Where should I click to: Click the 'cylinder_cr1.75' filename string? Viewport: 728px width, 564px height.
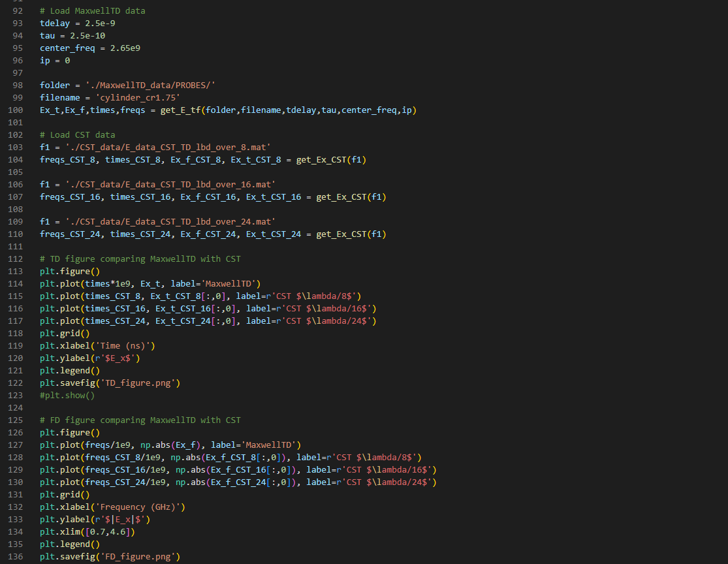click(x=138, y=98)
